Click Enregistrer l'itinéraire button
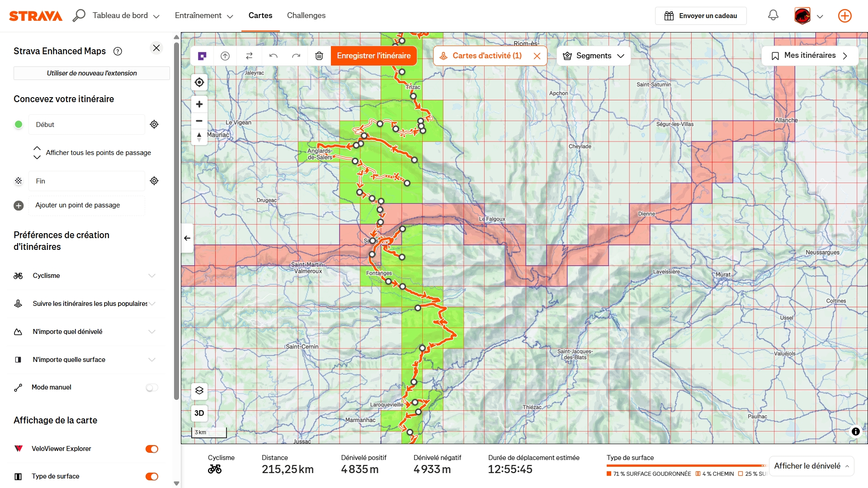This screenshot has width=868, height=488. (373, 56)
